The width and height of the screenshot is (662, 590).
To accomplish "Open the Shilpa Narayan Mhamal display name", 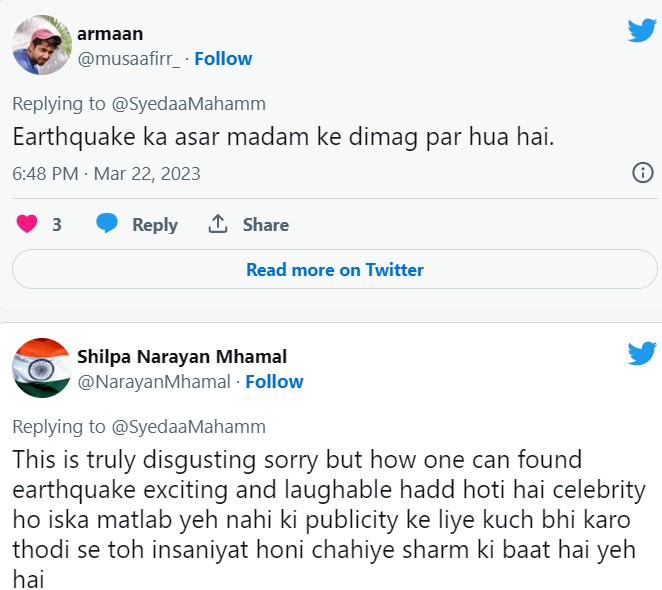I will click(x=182, y=357).
